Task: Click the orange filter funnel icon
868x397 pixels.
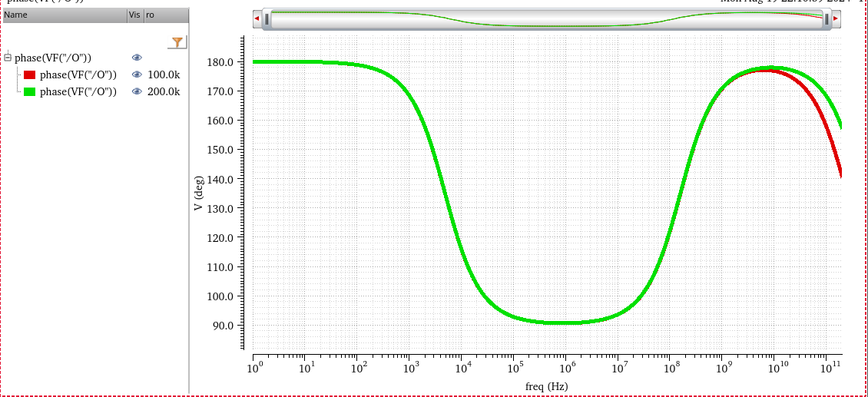Action: tap(177, 42)
